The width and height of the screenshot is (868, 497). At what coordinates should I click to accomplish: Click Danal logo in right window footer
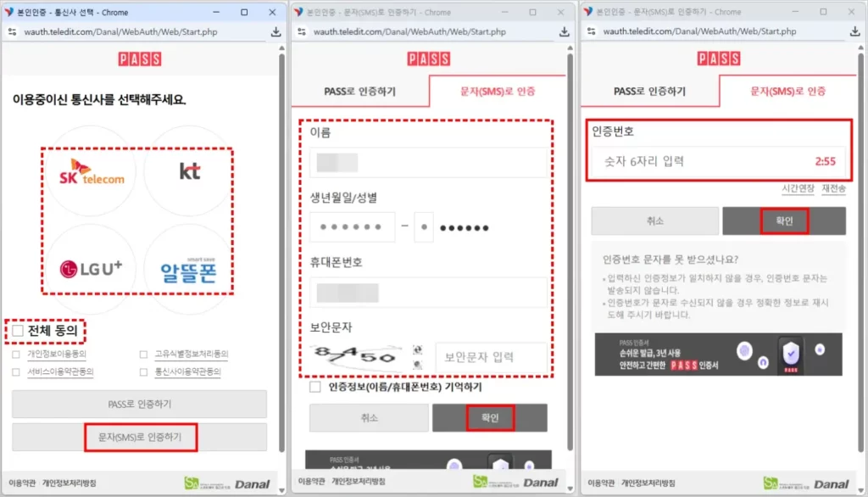point(831,484)
